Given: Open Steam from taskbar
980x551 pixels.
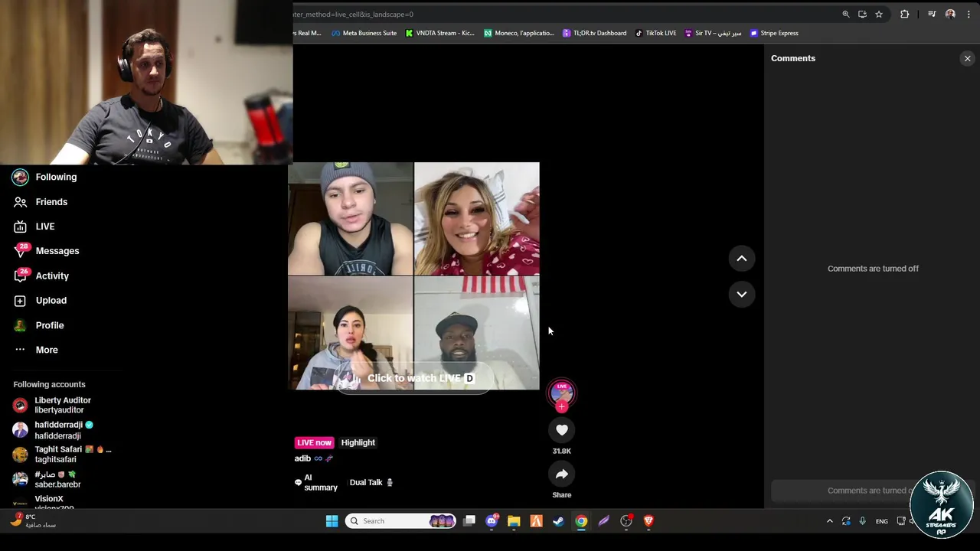Looking at the screenshot, I should [x=558, y=521].
